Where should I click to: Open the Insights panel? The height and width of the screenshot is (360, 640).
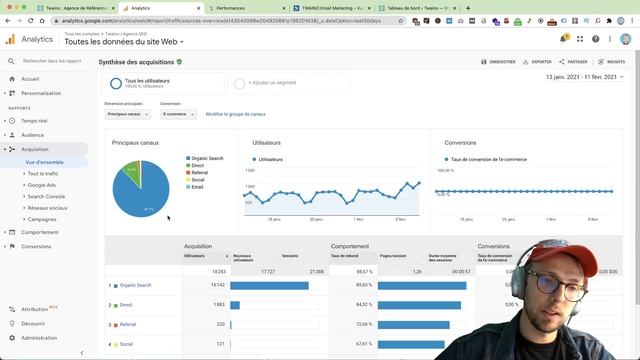(611, 62)
